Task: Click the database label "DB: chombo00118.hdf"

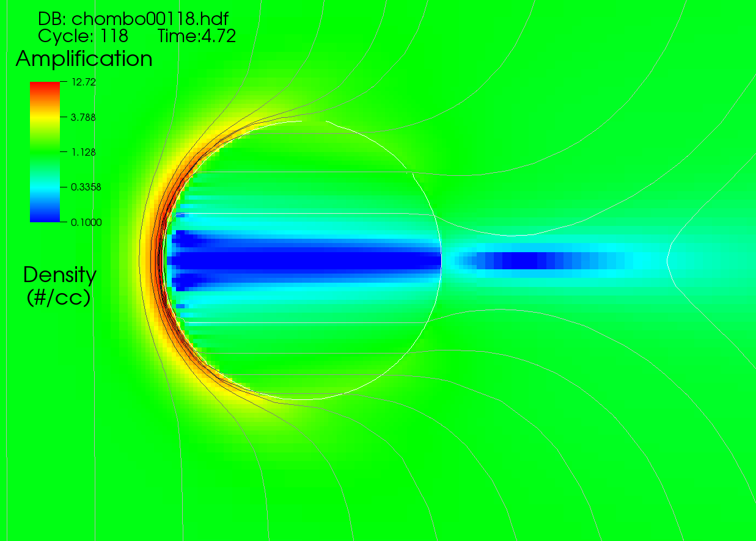Action: coord(133,20)
